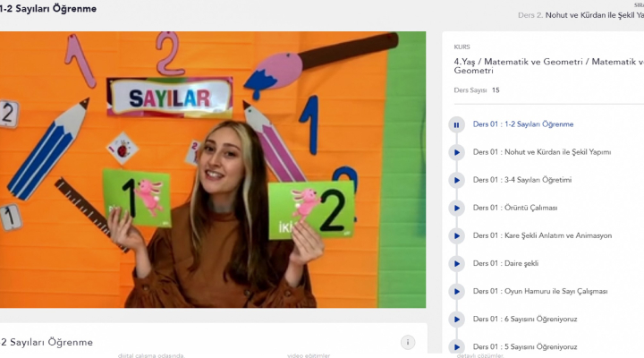This screenshot has height=358, width=644.
Task: Open lesson link Kare Şekli Anlatım ve Animasyon
Action: click(x=542, y=235)
